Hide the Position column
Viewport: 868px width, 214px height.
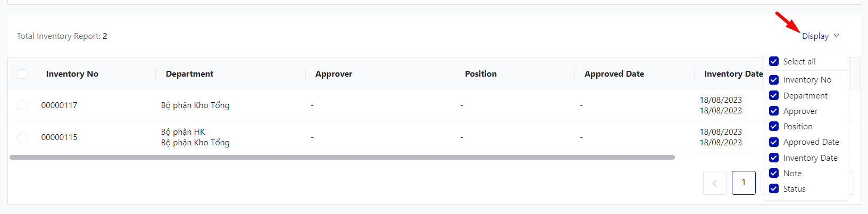(774, 127)
